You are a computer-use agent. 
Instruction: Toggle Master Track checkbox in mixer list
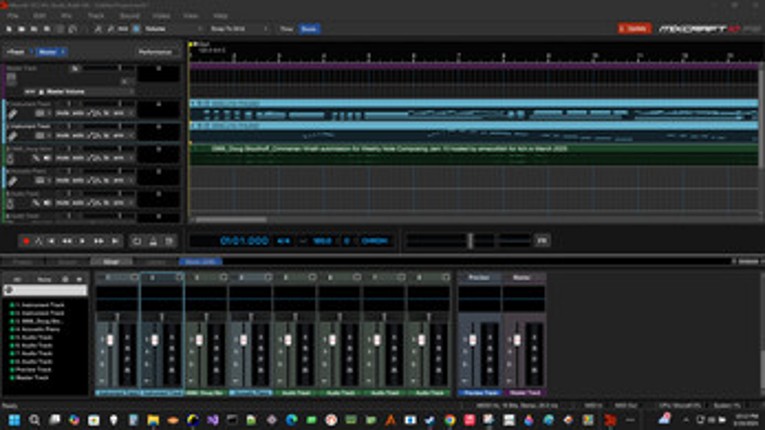pos(11,378)
